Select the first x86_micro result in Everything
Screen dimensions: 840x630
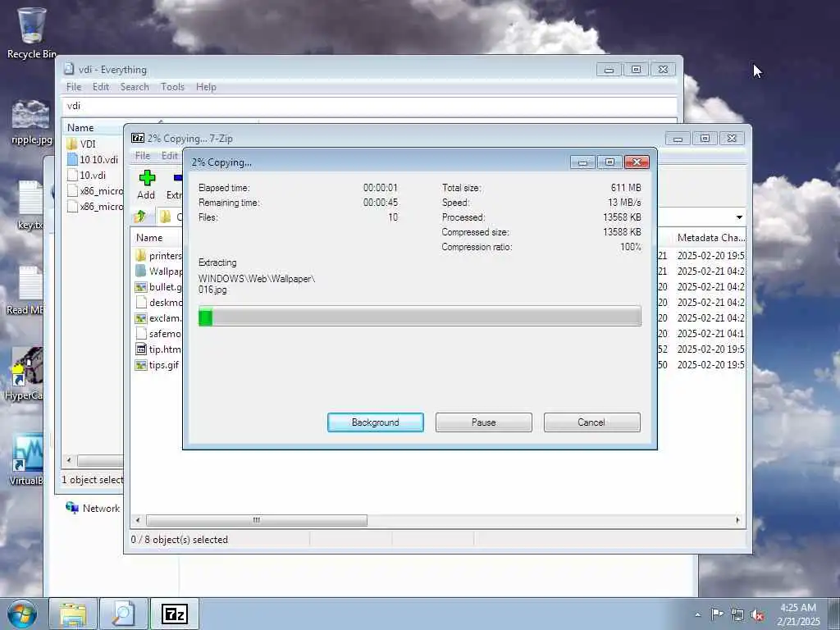pos(95,190)
